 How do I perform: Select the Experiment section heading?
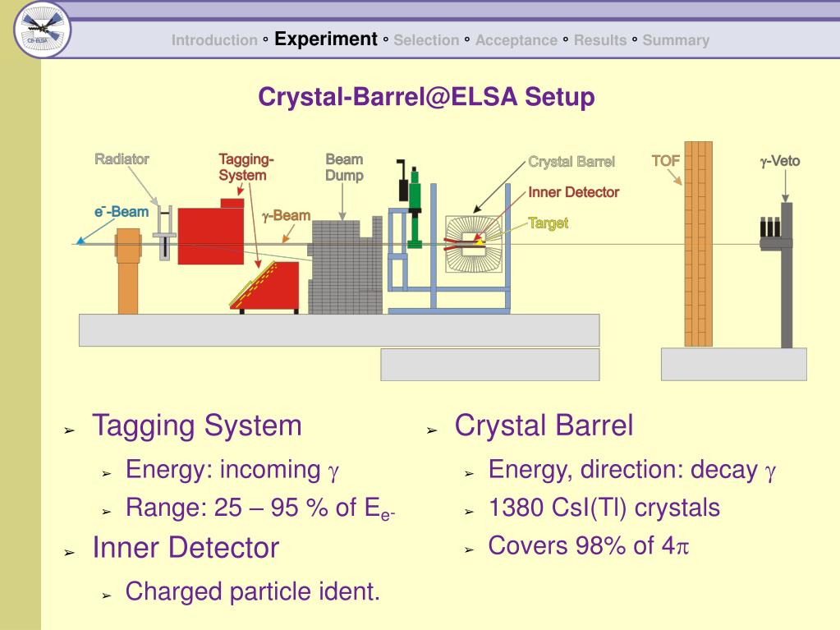coord(326,39)
